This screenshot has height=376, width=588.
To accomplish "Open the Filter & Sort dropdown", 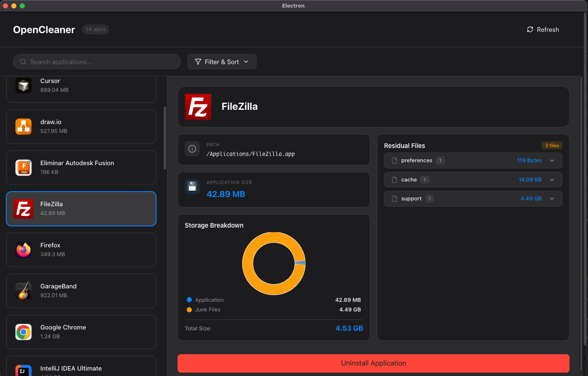I will (222, 62).
